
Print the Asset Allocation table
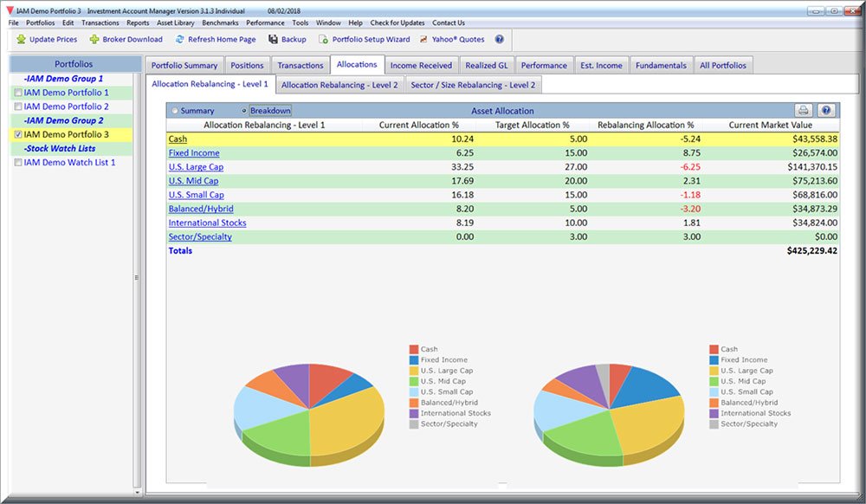(x=804, y=111)
